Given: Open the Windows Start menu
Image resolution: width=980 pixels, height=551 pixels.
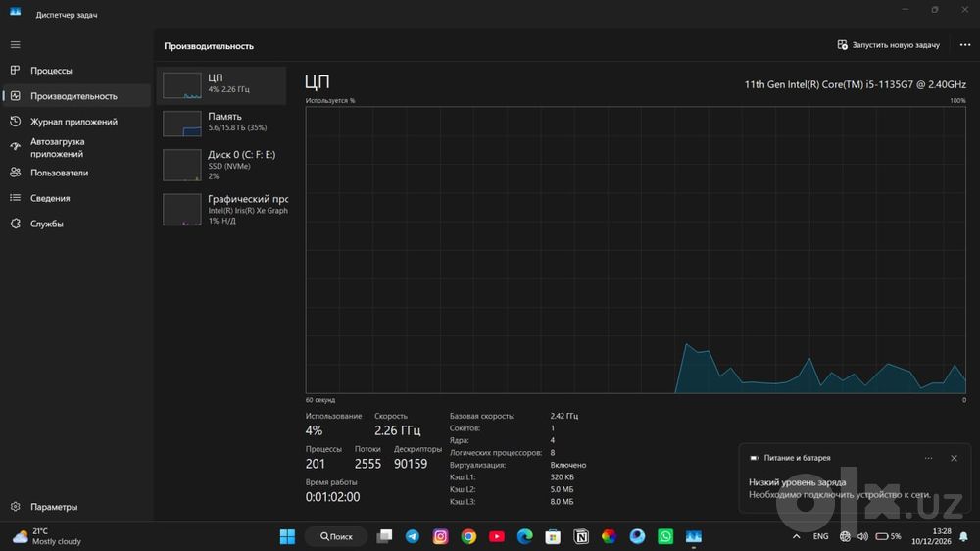Looking at the screenshot, I should 287,536.
